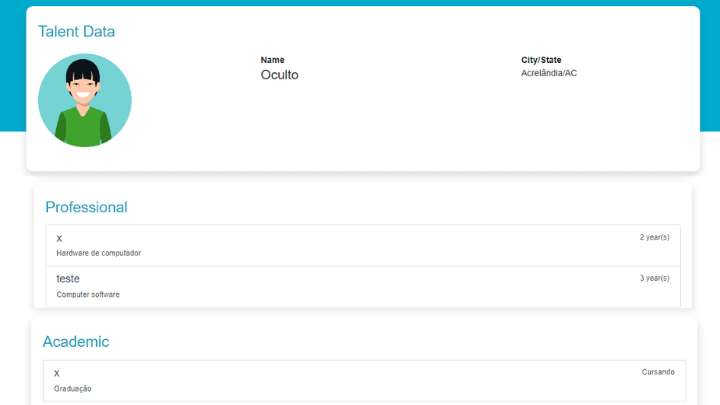Click the Hardware de computador text

point(98,253)
